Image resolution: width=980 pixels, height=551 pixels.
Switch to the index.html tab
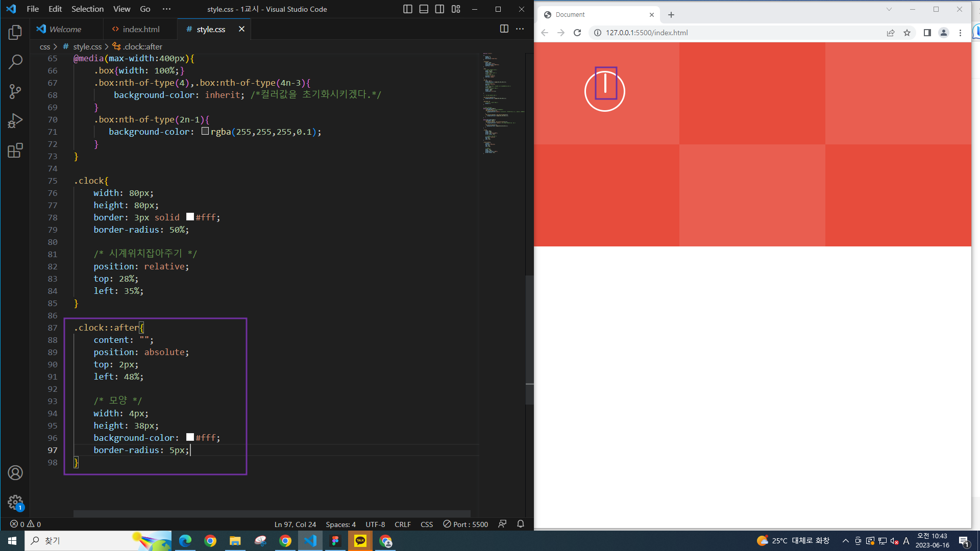pyautogui.click(x=141, y=29)
